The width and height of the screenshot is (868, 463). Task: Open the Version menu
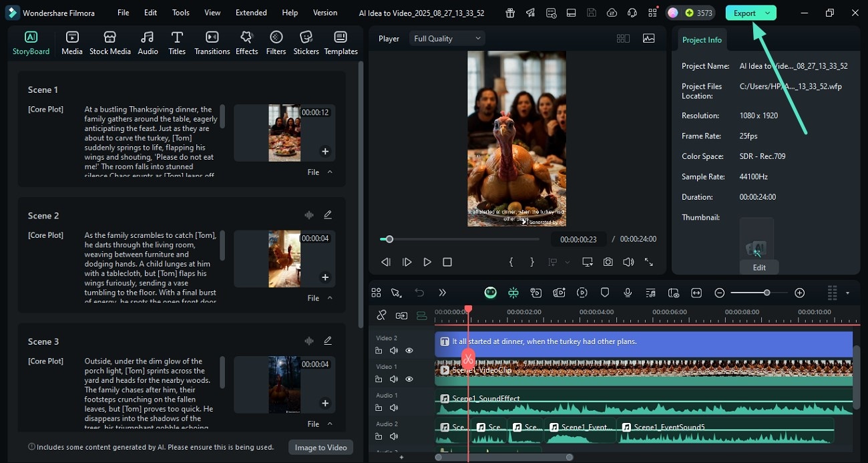[325, 13]
